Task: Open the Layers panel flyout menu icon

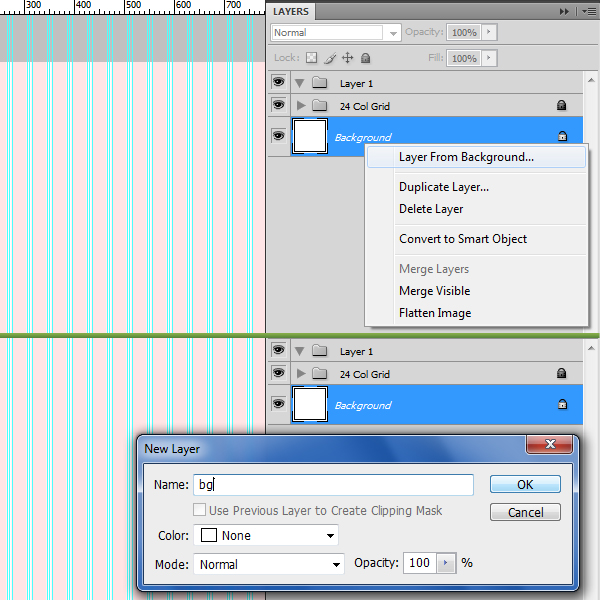Action: point(589,11)
